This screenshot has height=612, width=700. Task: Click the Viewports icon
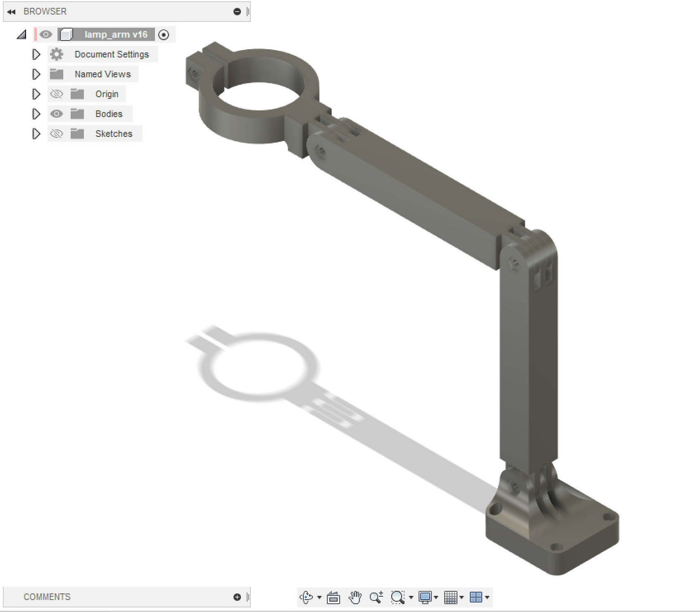(x=477, y=597)
